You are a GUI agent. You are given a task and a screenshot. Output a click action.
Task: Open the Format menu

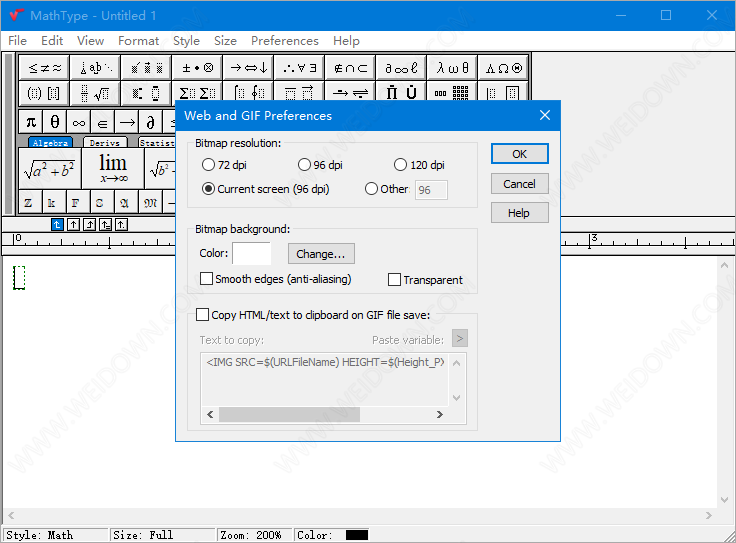coord(138,41)
